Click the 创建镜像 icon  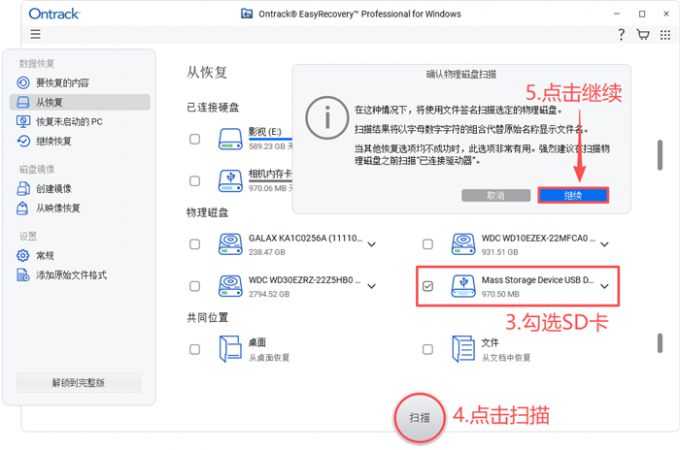23,189
